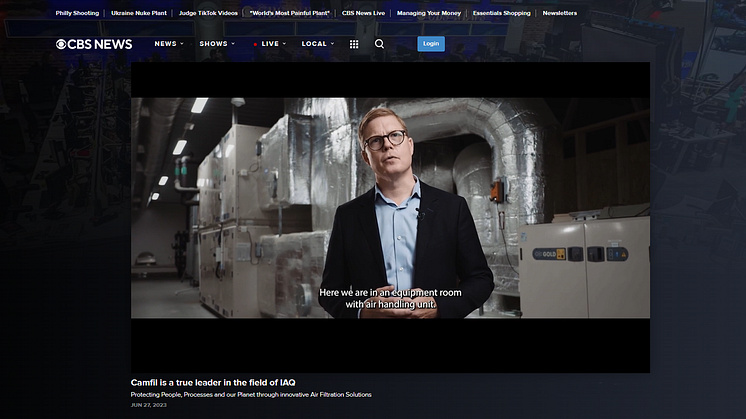Click the CBS News eye logo
The image size is (746, 419).
[61, 44]
